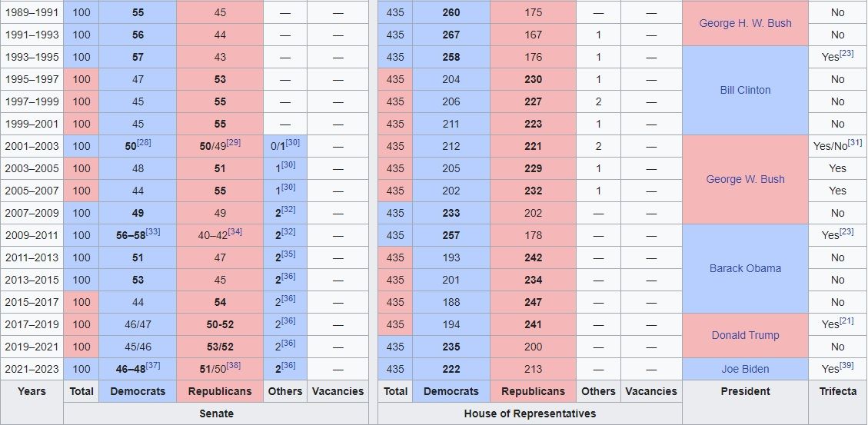The width and height of the screenshot is (868, 425).
Task: Open footnote 31 next to Yes/No trifecta
Action: click(x=855, y=143)
